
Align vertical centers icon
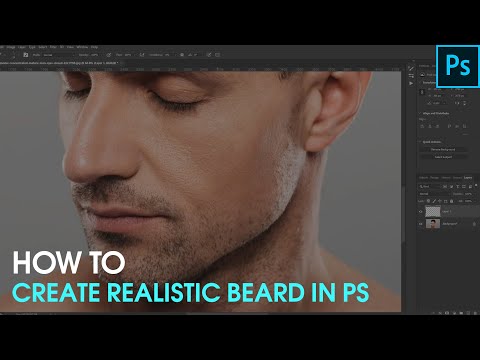tap(457, 126)
